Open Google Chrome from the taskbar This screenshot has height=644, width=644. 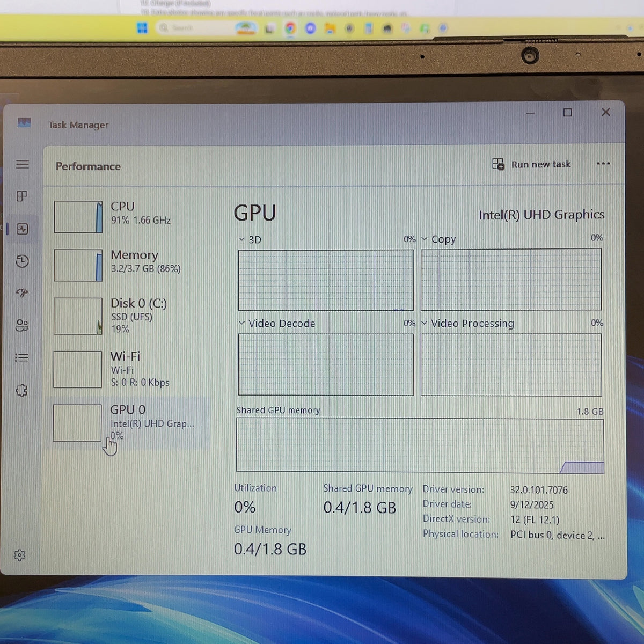coord(290,28)
